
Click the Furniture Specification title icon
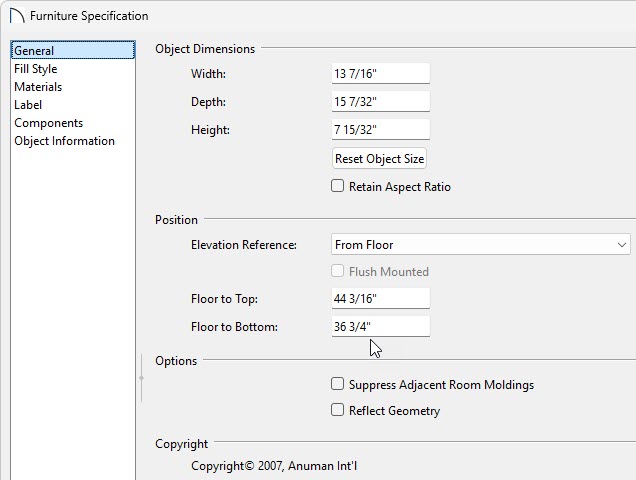click(17, 15)
